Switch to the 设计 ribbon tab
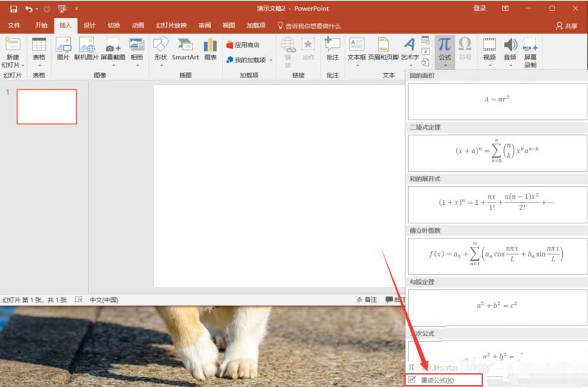This screenshot has width=588, height=388. [89, 26]
